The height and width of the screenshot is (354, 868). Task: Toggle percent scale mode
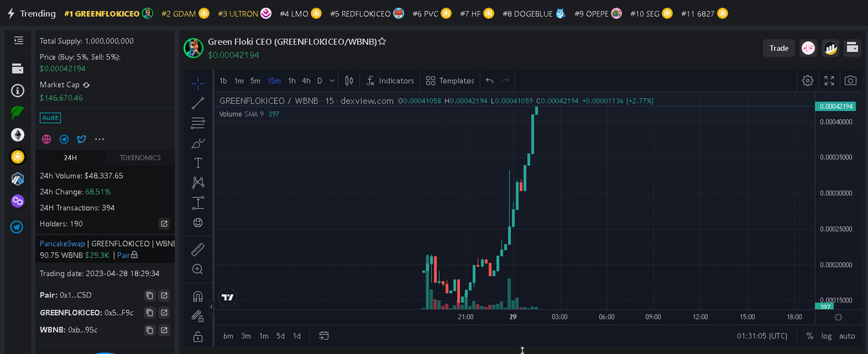click(x=809, y=336)
